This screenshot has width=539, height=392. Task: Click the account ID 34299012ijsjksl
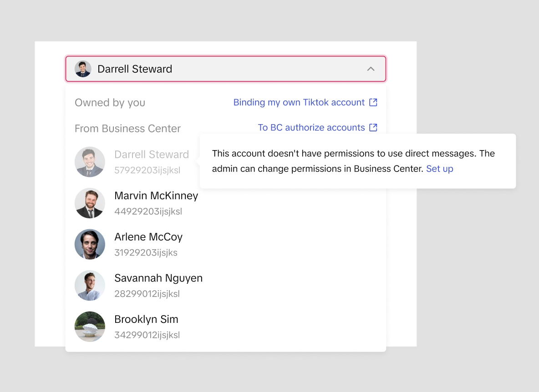pos(147,335)
